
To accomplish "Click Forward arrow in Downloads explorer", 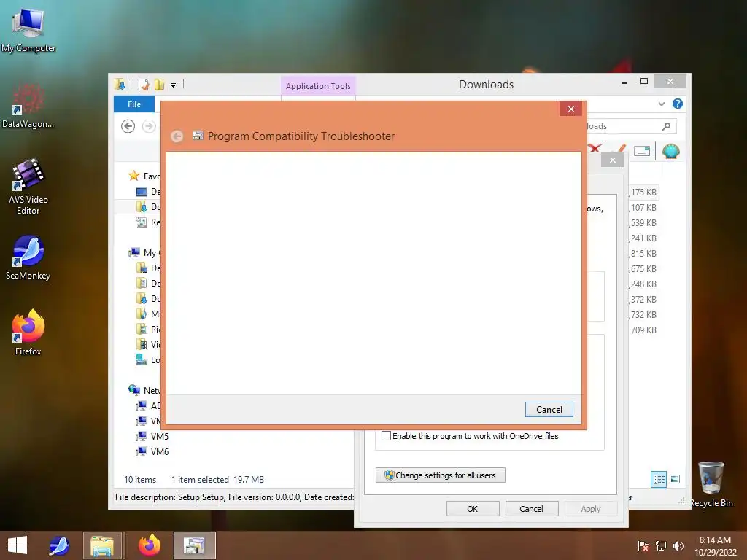I will coord(149,126).
